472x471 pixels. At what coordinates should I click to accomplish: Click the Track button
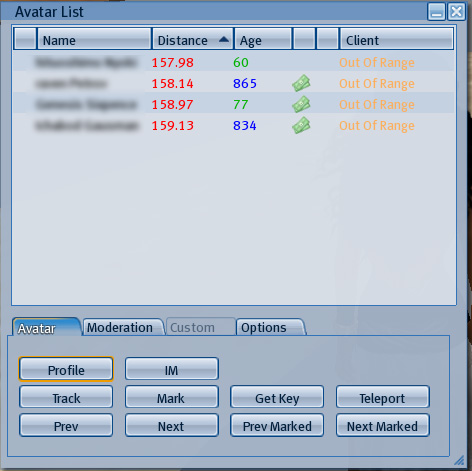(x=66, y=397)
